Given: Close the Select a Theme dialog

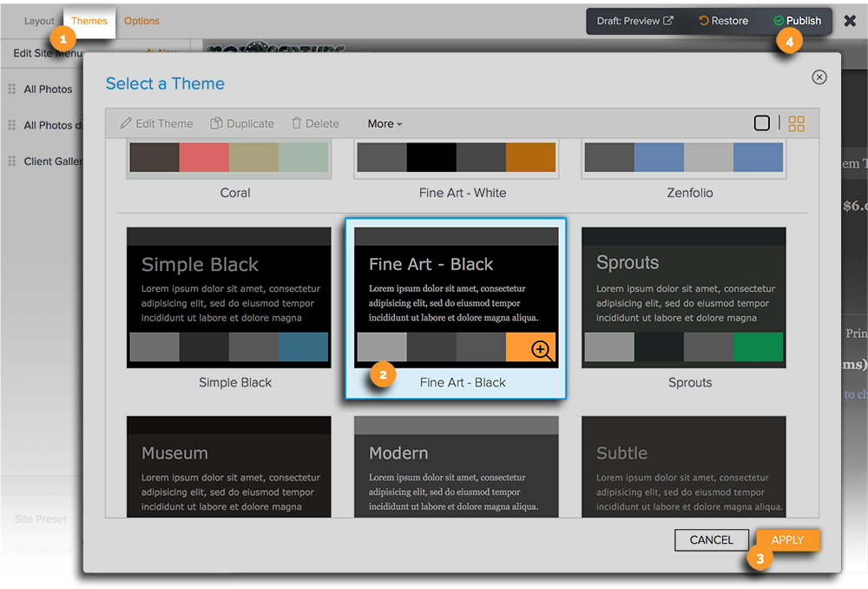Looking at the screenshot, I should click(x=819, y=77).
